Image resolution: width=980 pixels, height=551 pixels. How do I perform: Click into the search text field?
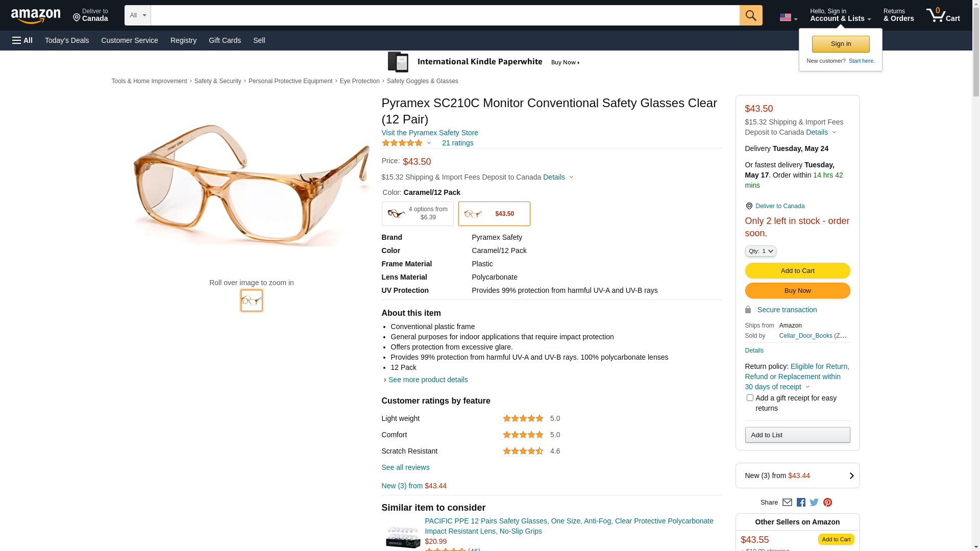[445, 15]
